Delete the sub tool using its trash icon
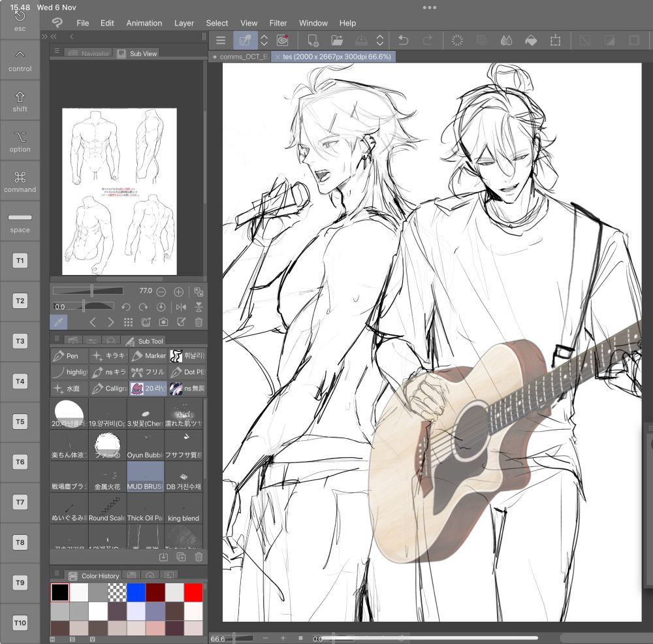Viewport: 653px width, 644px height. [199, 557]
